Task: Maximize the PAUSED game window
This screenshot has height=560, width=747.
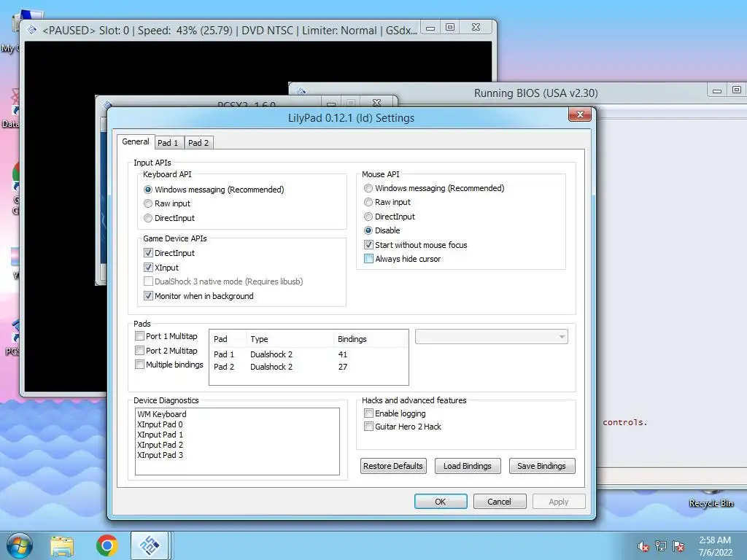Action: (449, 28)
